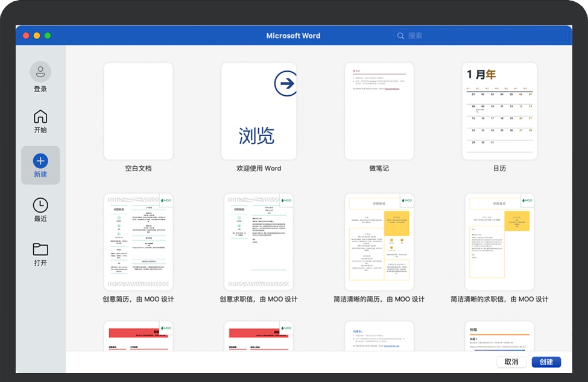Click the 开始 label in sidebar
The height and width of the screenshot is (382, 588).
[x=40, y=130]
